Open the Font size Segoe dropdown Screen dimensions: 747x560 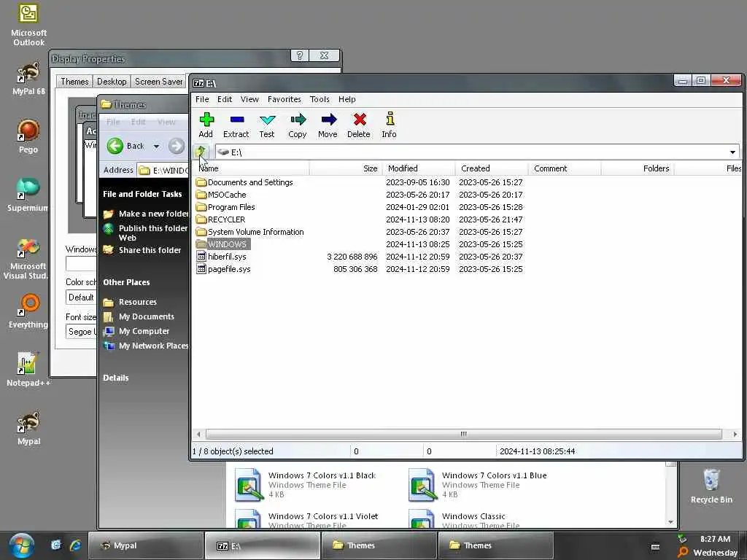(x=81, y=332)
